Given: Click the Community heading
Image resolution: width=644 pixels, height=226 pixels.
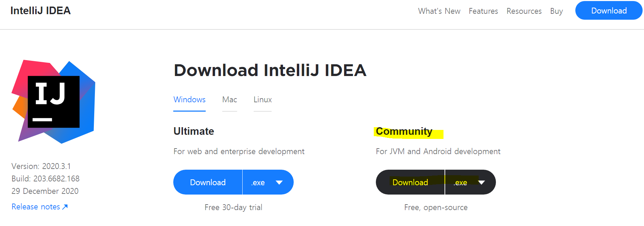Looking at the screenshot, I should (404, 131).
